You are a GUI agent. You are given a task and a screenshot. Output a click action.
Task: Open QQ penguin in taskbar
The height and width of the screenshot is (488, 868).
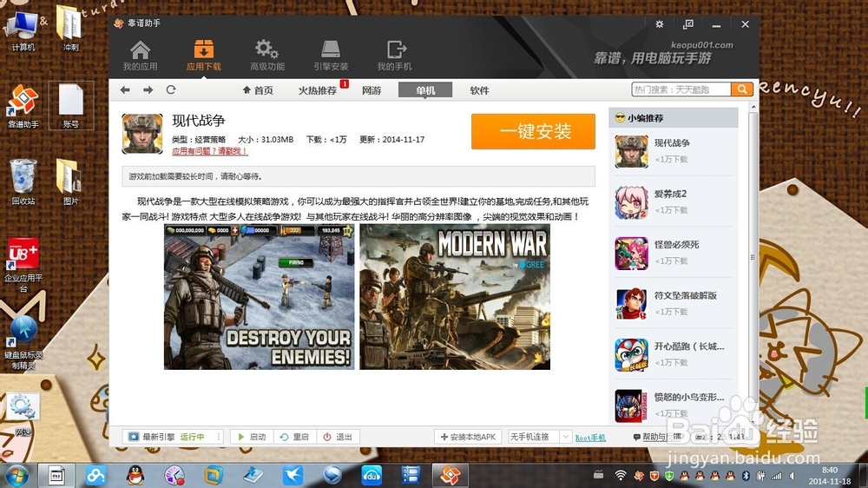(135, 475)
